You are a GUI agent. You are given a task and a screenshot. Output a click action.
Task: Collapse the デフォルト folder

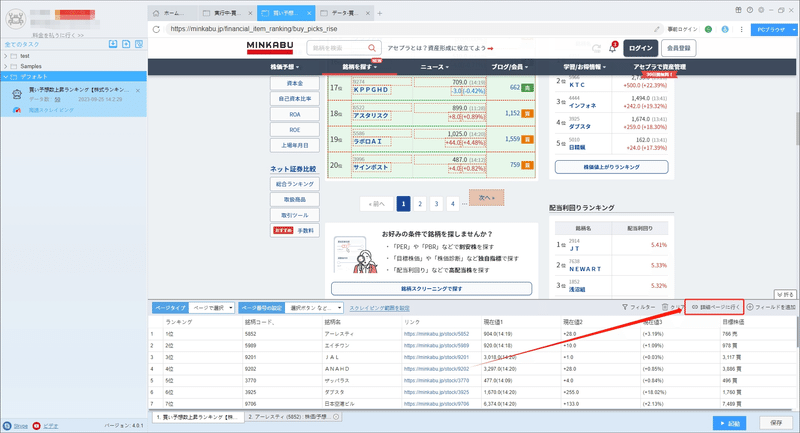tap(6, 77)
